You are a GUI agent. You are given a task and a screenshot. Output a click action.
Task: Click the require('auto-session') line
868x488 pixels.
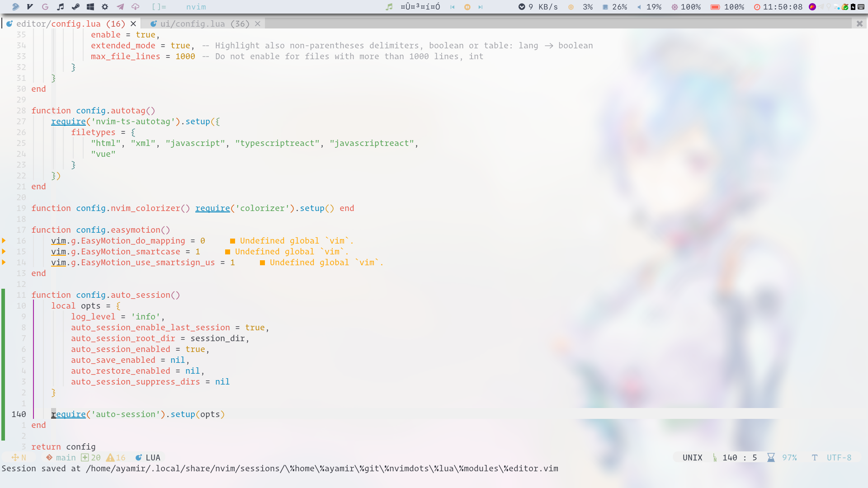click(137, 414)
